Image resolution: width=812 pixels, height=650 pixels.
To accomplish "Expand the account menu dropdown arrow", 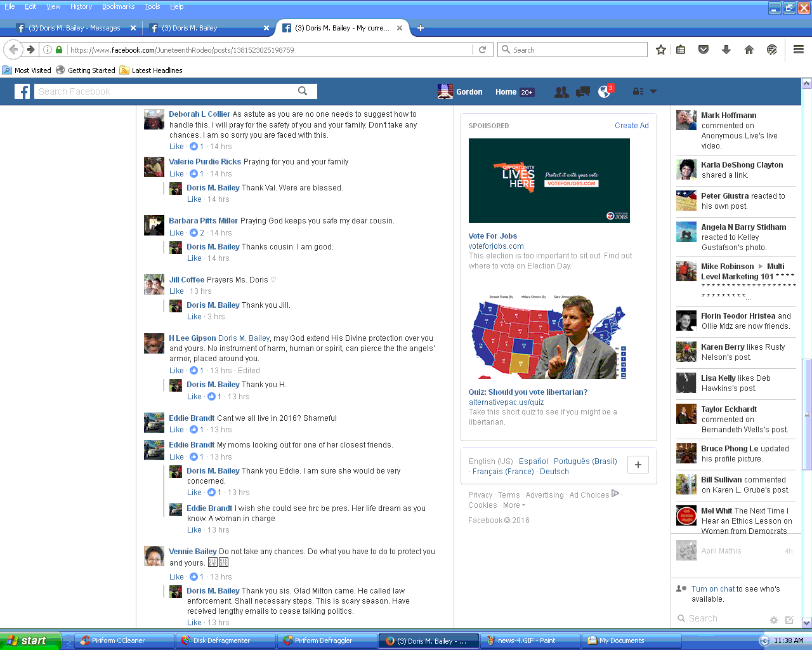I will 653,92.
